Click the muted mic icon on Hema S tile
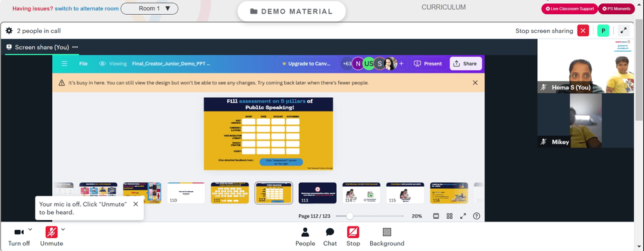This screenshot has height=251, width=644. tap(544, 88)
